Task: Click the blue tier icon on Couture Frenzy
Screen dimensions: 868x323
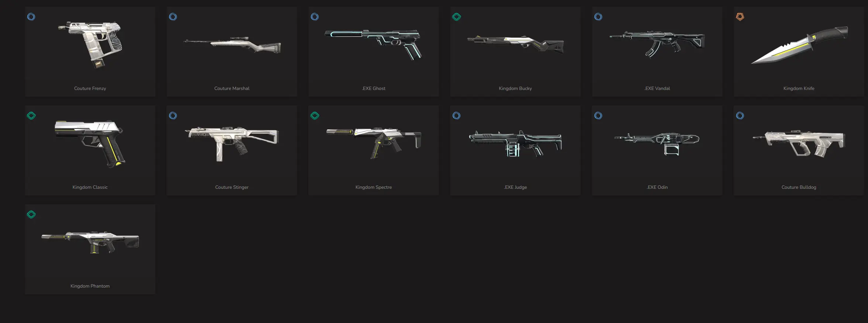Action: tap(31, 17)
